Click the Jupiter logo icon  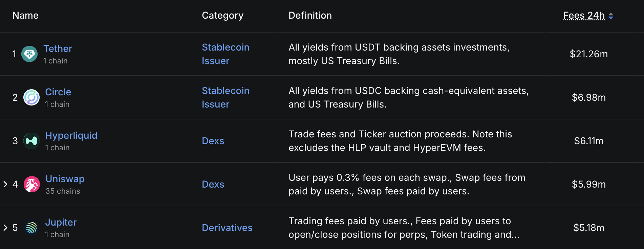click(31, 228)
